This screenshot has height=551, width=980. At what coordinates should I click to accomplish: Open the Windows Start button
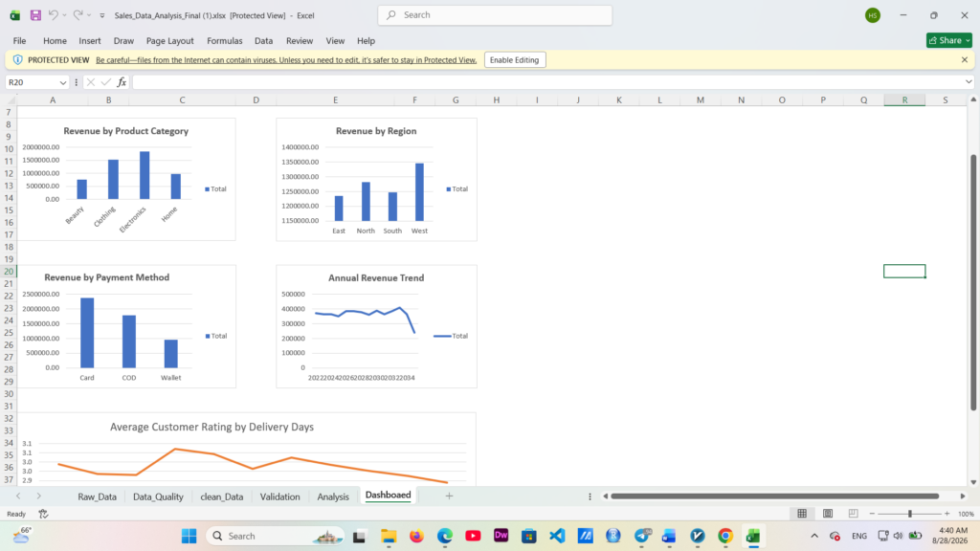pyautogui.click(x=189, y=536)
